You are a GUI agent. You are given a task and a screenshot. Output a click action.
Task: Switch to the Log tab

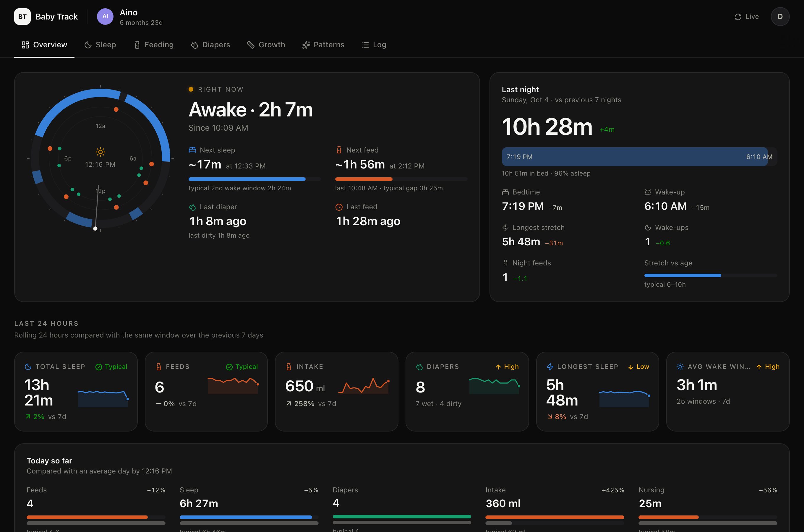(374, 45)
